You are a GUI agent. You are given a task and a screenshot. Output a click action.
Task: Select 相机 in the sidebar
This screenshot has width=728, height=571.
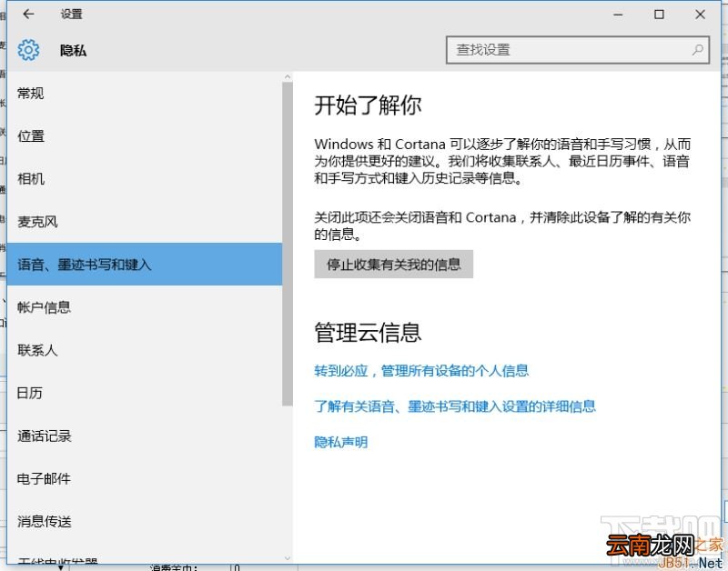pyautogui.click(x=145, y=178)
